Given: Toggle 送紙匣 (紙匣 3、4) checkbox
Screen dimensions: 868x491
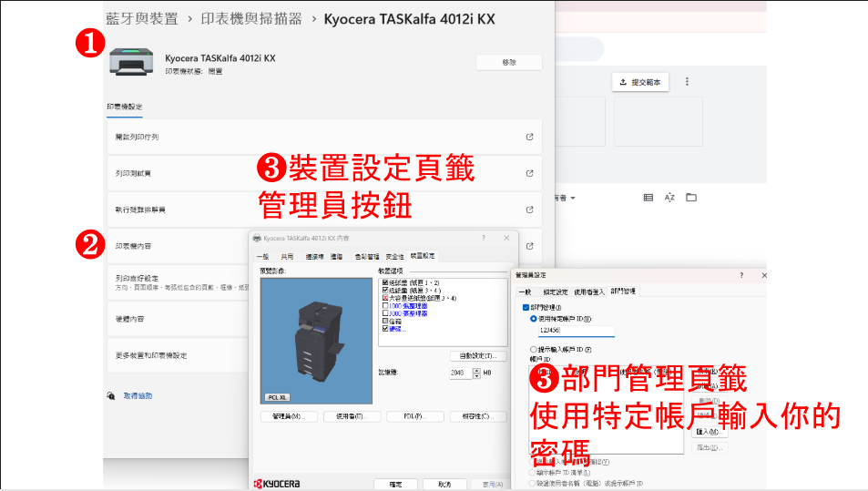Looking at the screenshot, I should pyautogui.click(x=385, y=290).
